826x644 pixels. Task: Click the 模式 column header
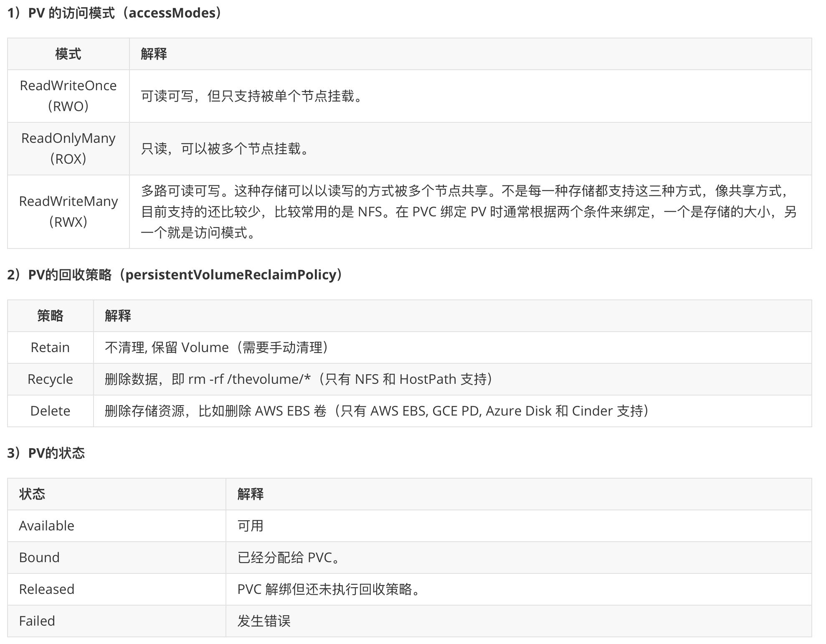[68, 53]
